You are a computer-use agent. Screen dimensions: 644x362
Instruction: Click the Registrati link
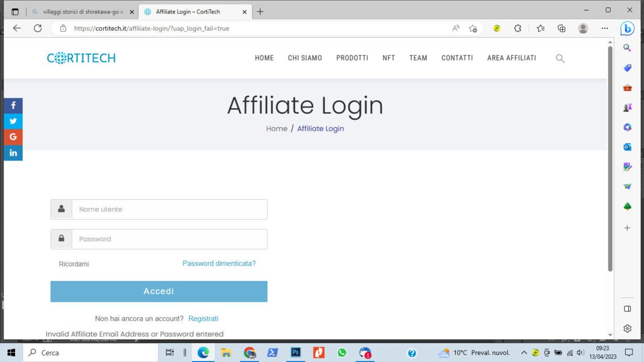[x=203, y=319]
